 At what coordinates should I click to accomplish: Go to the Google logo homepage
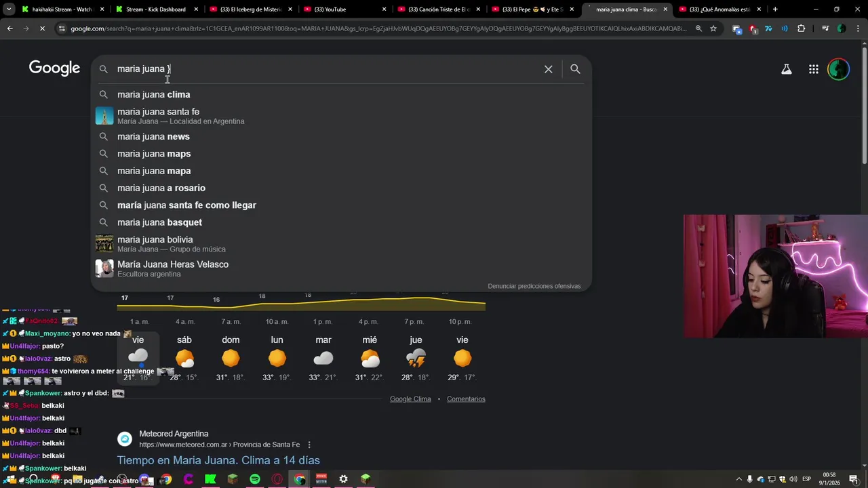click(x=54, y=68)
